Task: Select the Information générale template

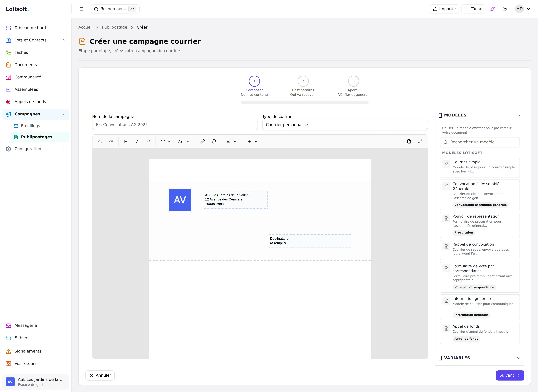Action: point(480,307)
